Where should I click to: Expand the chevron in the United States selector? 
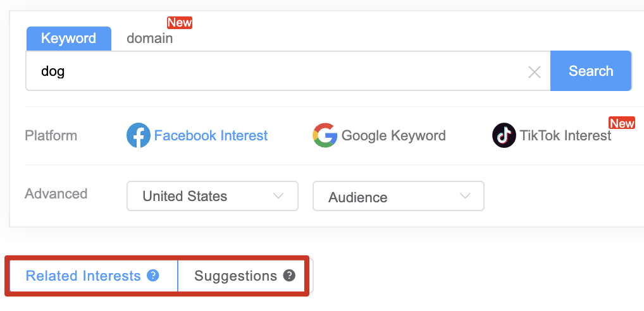[x=278, y=196]
